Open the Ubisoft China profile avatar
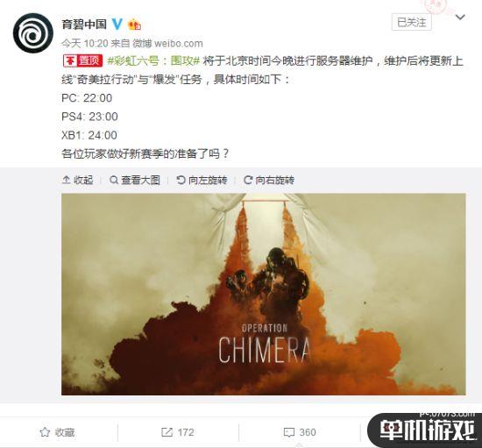 coord(33,33)
